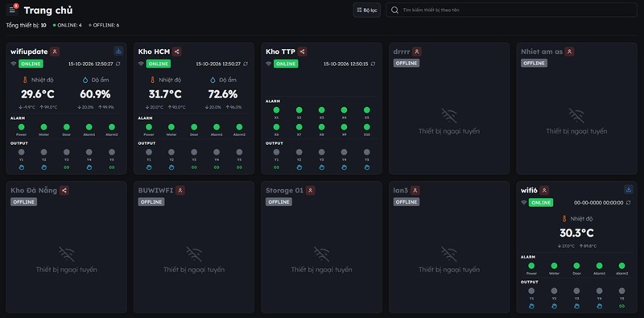The image size is (644, 318).
Task: Click the OFFLINE badge on drrrr card
Action: [407, 64]
